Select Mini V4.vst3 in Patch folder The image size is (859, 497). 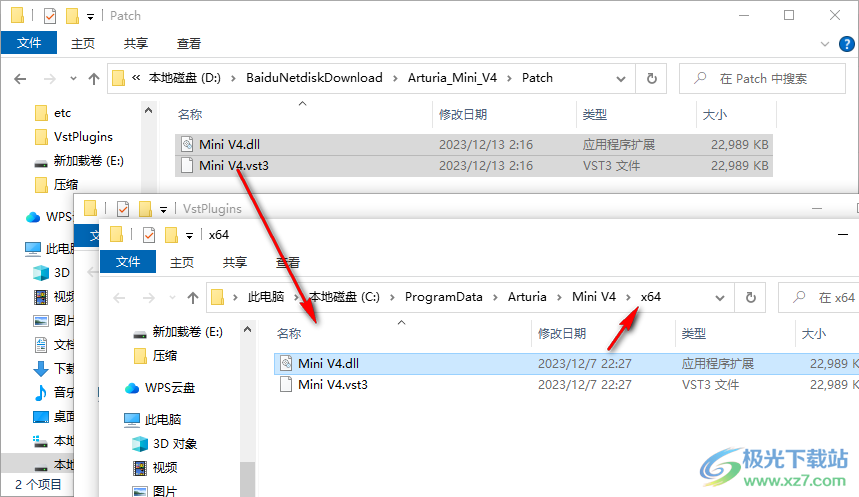click(x=234, y=165)
